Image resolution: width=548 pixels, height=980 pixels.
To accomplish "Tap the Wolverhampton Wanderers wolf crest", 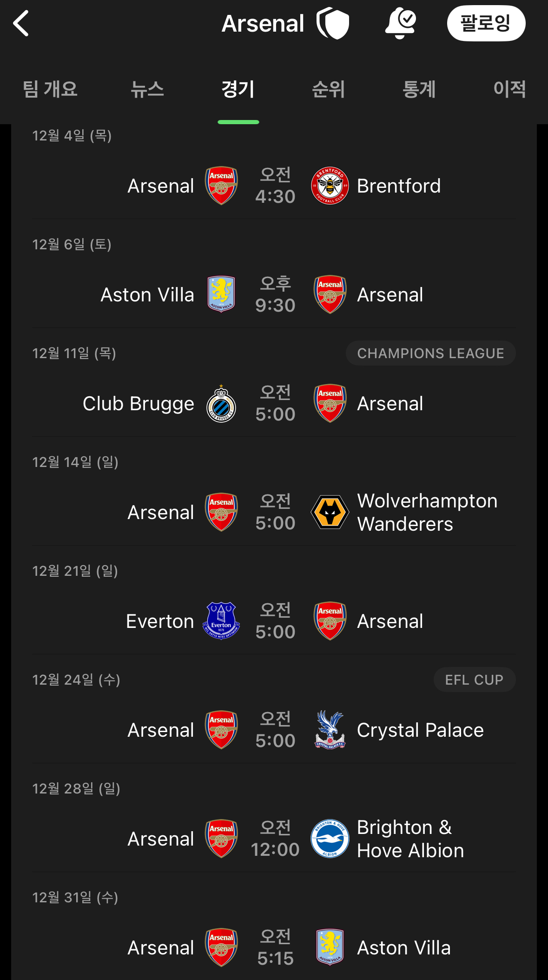I will tap(330, 513).
